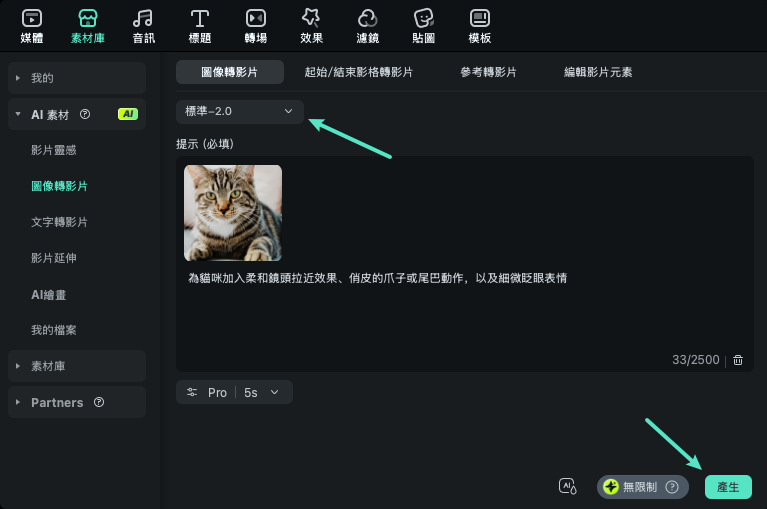This screenshot has width=767, height=509.
Task: Click the help icon next to Partners
Action: coord(99,402)
